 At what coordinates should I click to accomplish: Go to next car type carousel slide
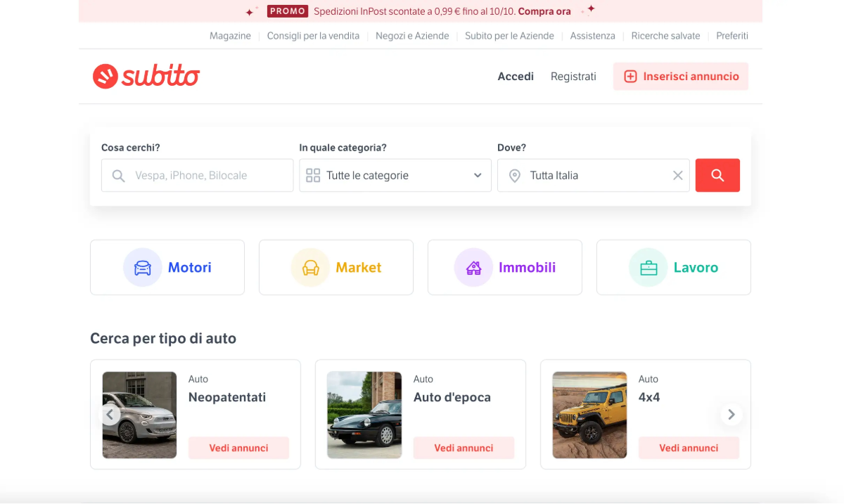[731, 415]
